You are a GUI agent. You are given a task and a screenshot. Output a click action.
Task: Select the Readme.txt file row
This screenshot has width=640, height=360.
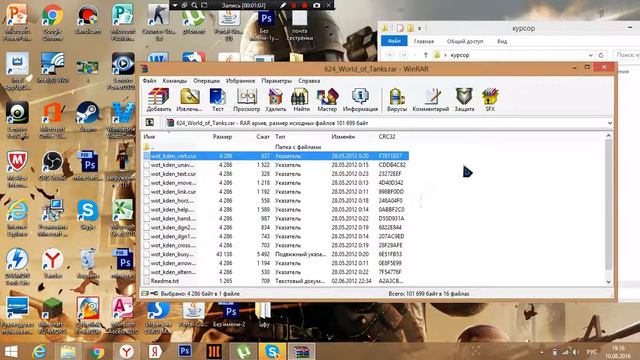click(275, 281)
